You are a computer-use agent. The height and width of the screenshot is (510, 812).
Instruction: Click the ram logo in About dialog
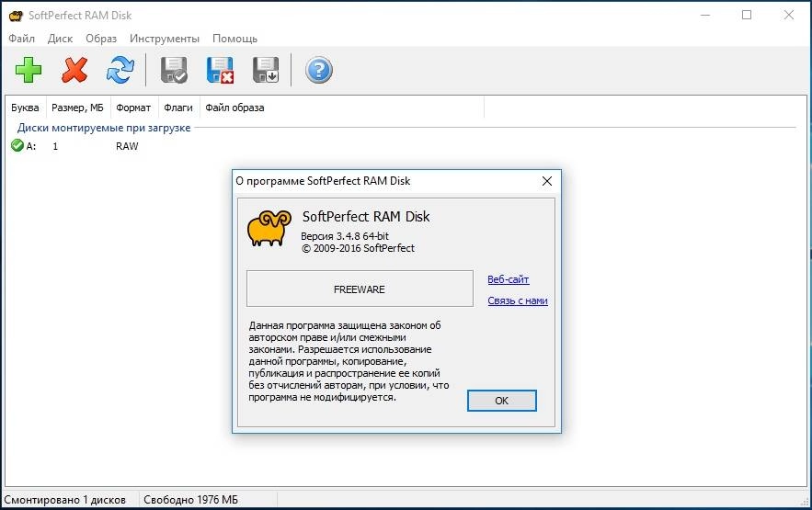(269, 228)
